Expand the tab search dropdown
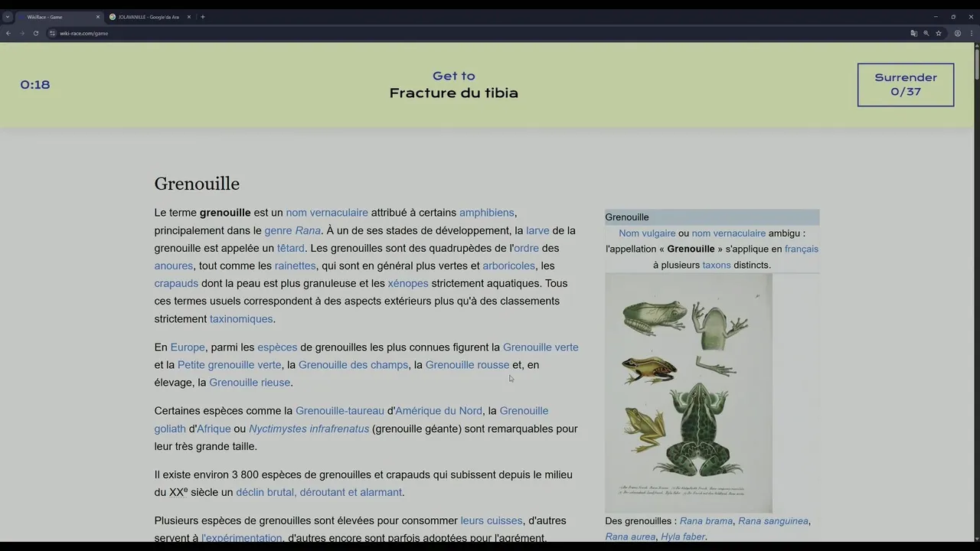The height and width of the screenshot is (551, 980). tap(8, 17)
